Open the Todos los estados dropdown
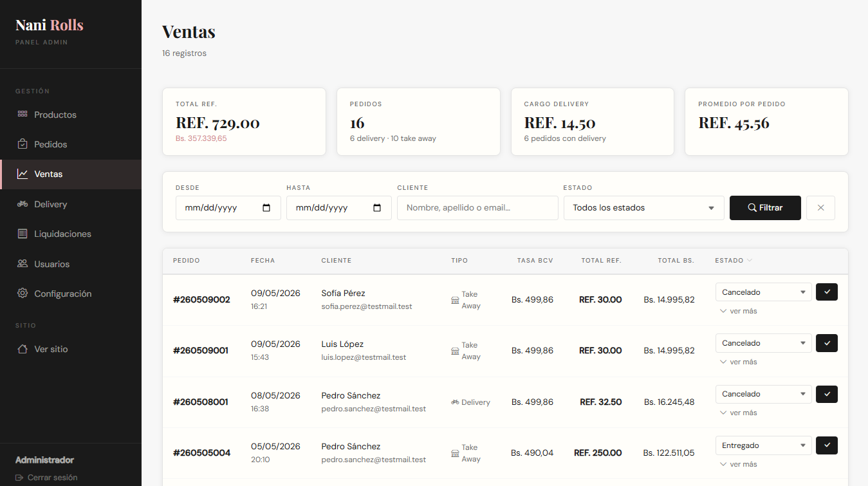Viewport: 868px width, 486px height. [644, 208]
